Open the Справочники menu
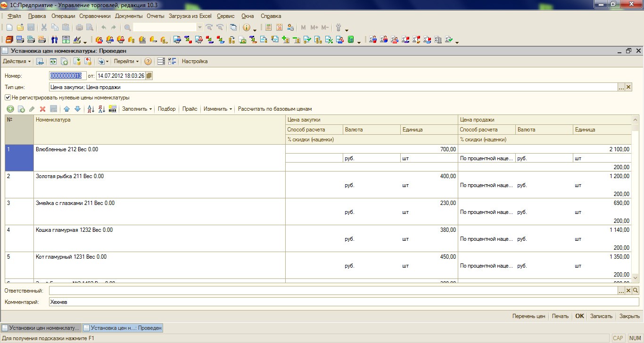Screen dimensions: 644x343 point(95,16)
